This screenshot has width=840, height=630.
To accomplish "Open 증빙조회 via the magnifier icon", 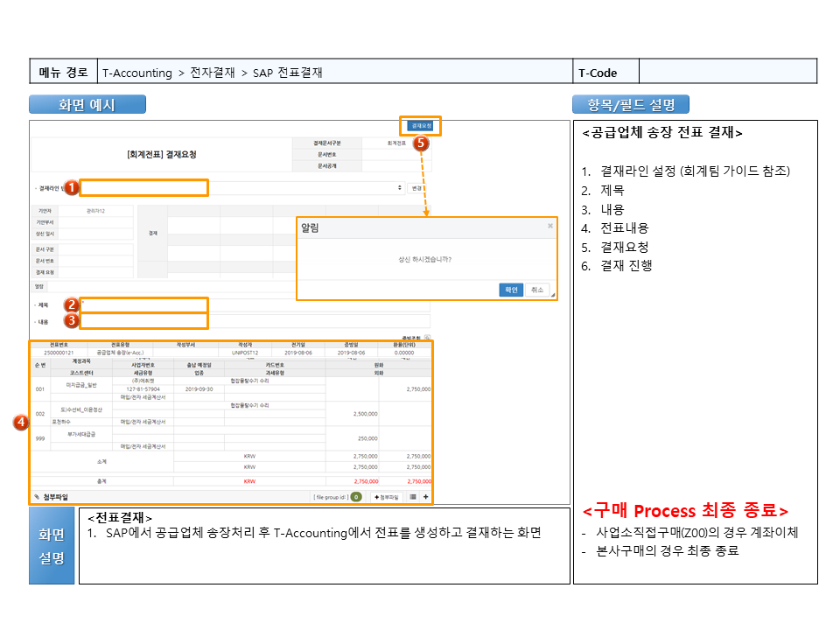I will [x=427, y=337].
